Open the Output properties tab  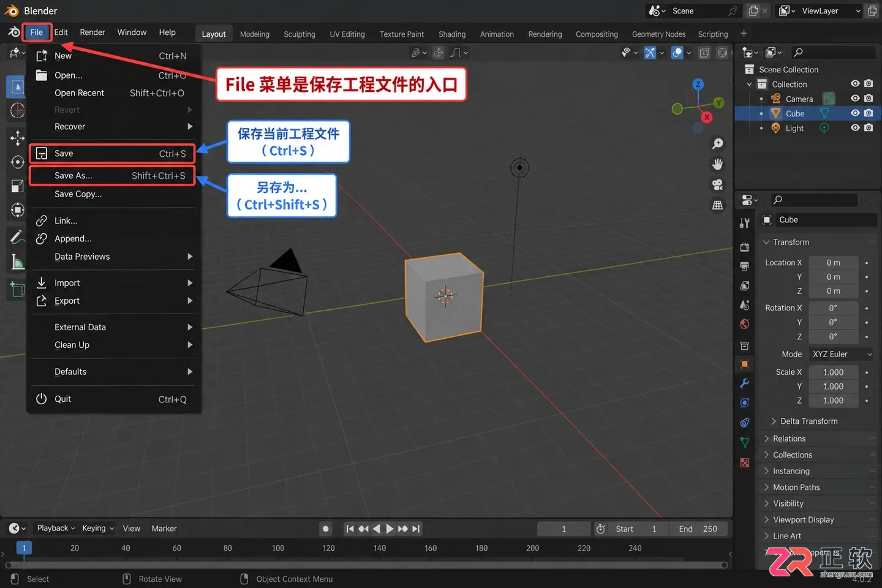(x=745, y=266)
